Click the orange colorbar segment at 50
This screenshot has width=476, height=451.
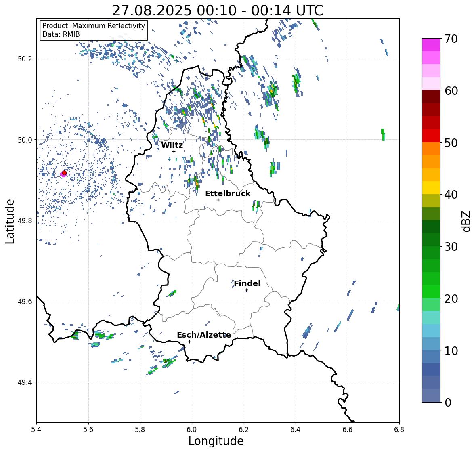click(x=431, y=149)
